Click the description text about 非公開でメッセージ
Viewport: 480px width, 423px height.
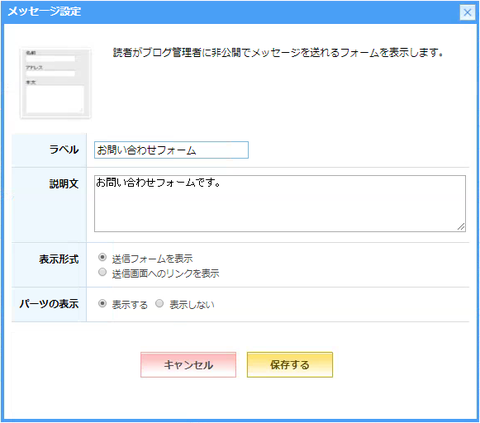coord(278,53)
